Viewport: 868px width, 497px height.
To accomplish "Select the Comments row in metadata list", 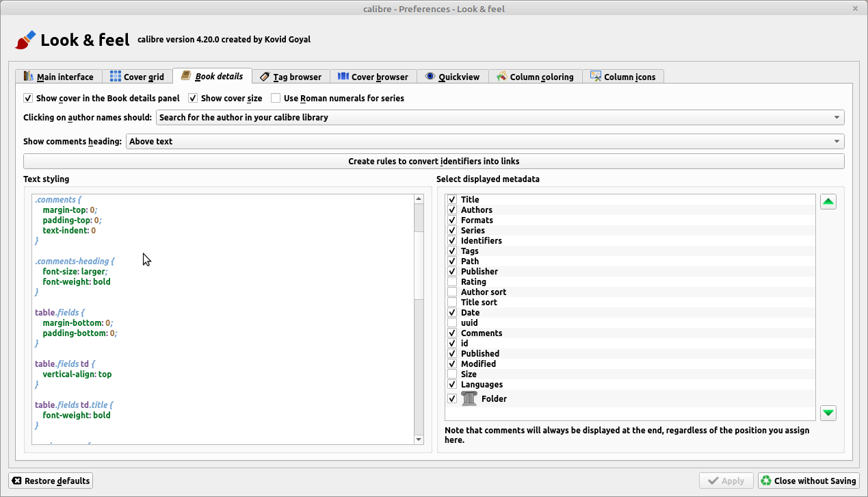I will pyautogui.click(x=630, y=333).
